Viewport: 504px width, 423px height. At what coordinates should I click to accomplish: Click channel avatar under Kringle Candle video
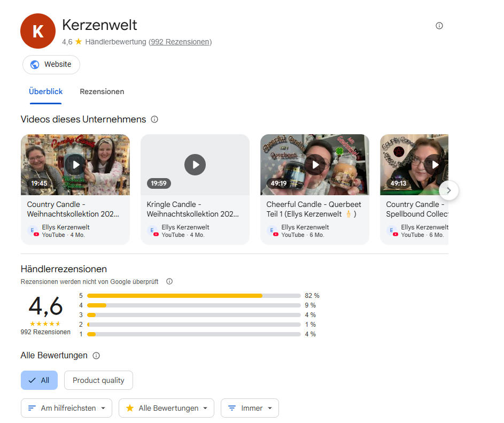coord(153,231)
